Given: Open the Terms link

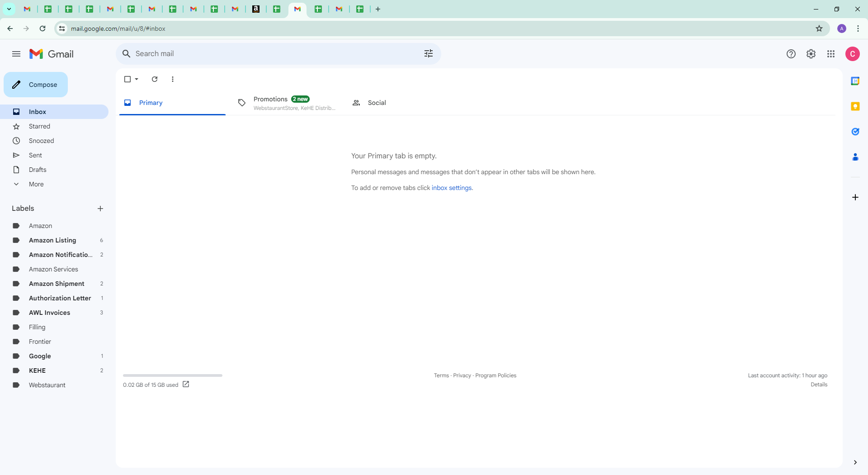Looking at the screenshot, I should click(441, 375).
